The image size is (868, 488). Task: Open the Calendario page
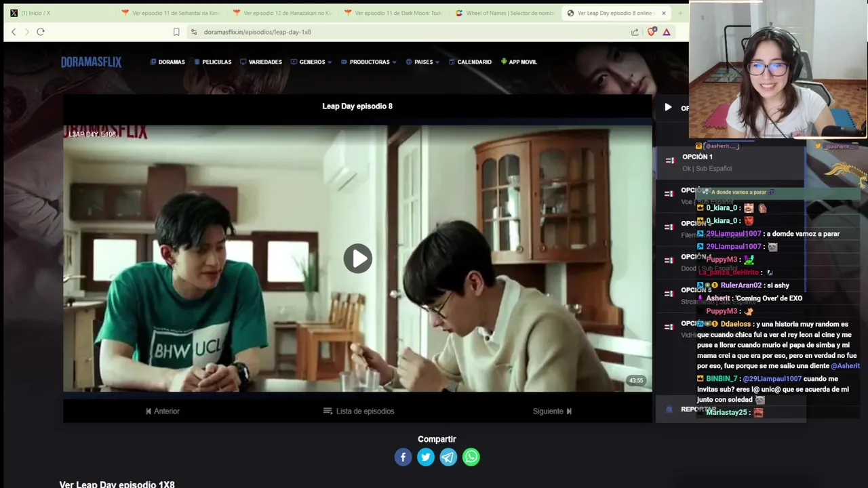click(x=470, y=62)
